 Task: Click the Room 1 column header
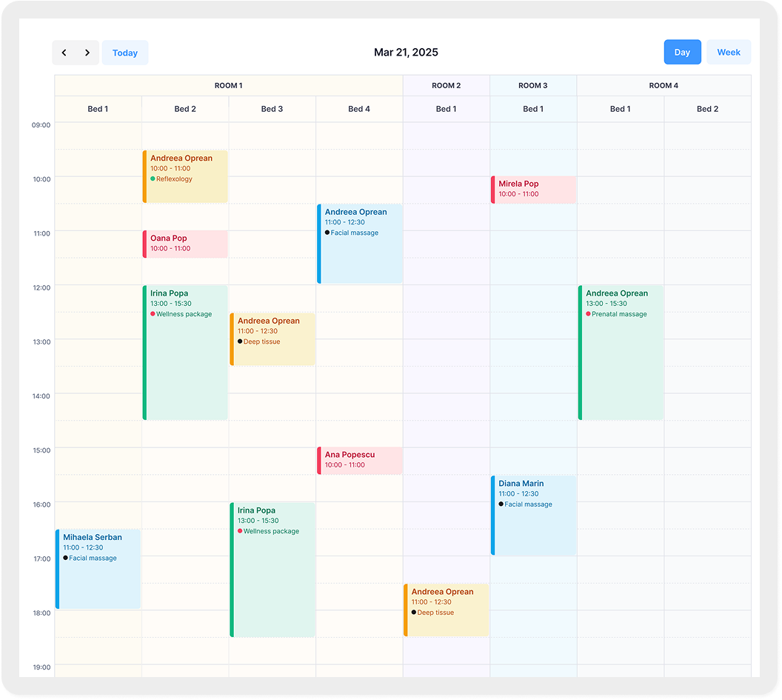pos(228,86)
